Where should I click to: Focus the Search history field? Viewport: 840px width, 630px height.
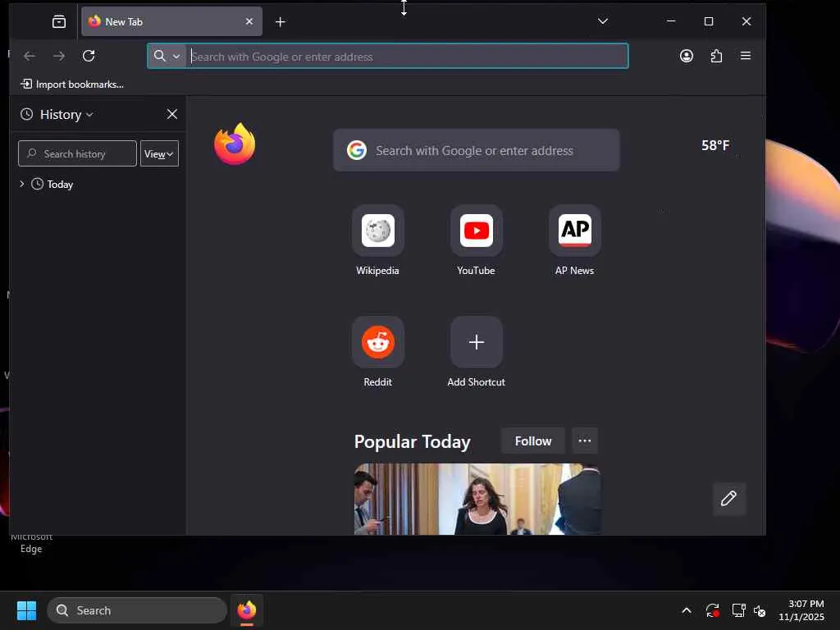[x=78, y=153]
